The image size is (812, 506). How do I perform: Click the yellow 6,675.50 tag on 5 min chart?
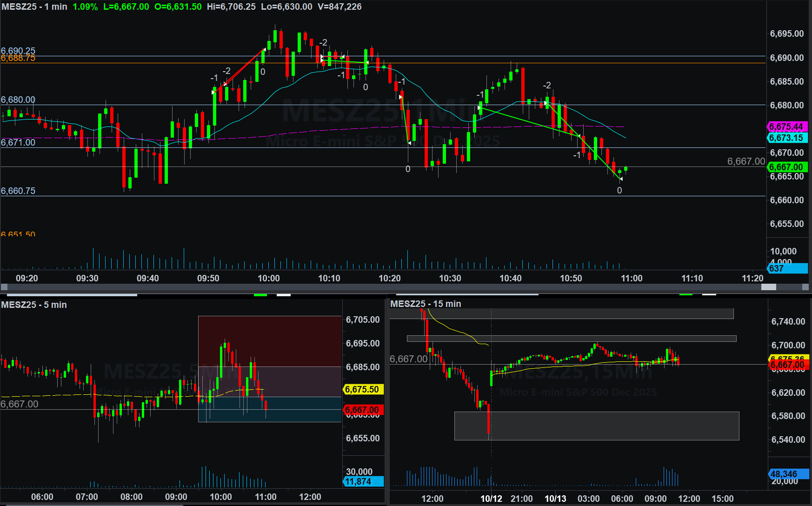click(363, 389)
